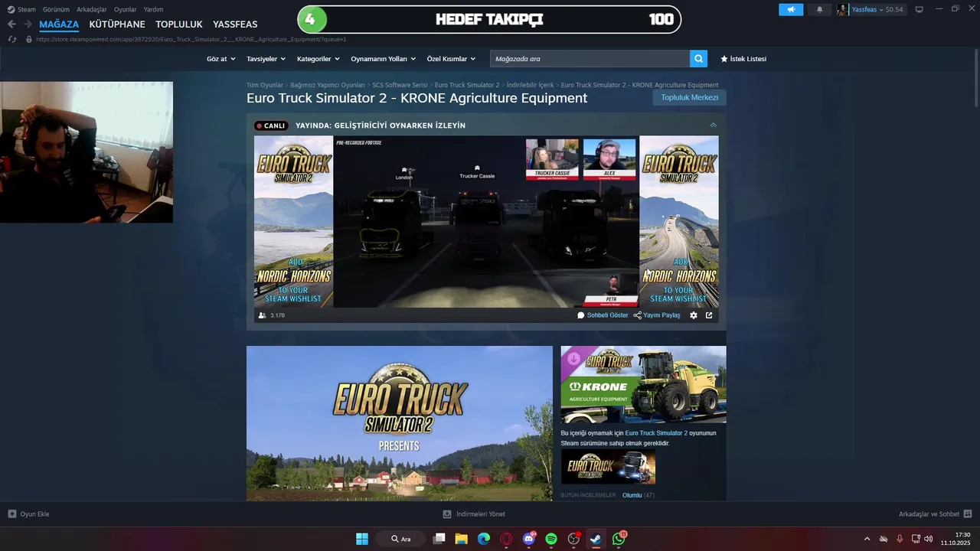
Task: Open File Explorer from the taskbar
Action: pos(462,539)
